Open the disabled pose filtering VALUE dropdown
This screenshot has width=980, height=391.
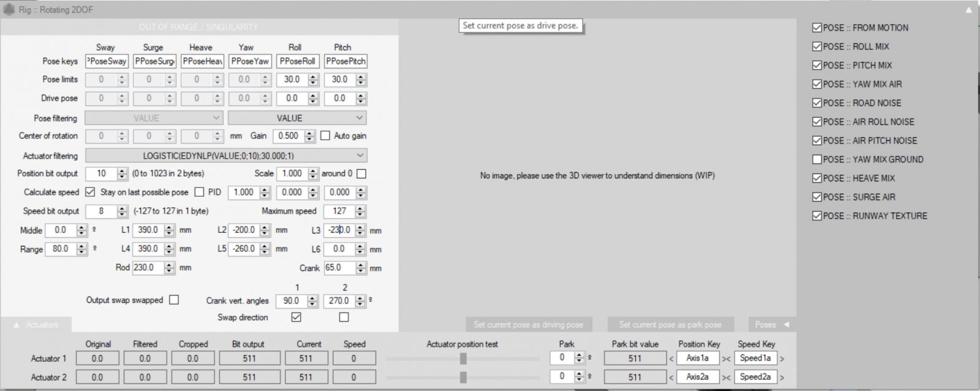click(154, 118)
